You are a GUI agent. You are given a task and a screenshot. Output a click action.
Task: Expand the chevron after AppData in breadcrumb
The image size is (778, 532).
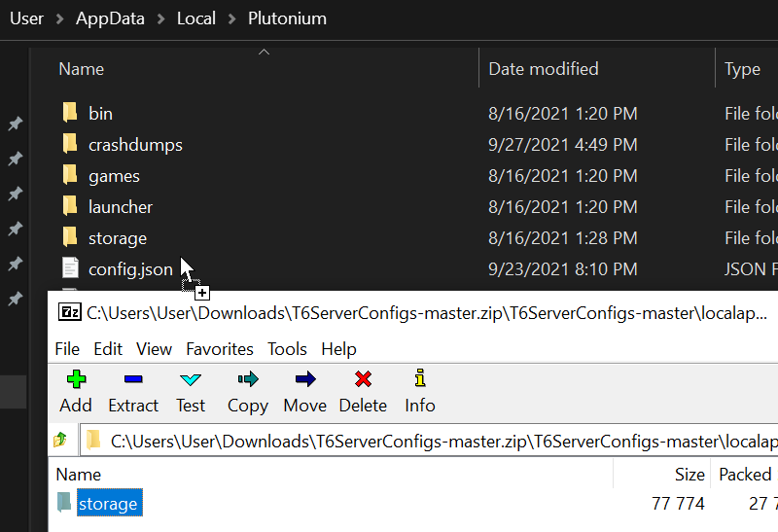click(x=163, y=18)
